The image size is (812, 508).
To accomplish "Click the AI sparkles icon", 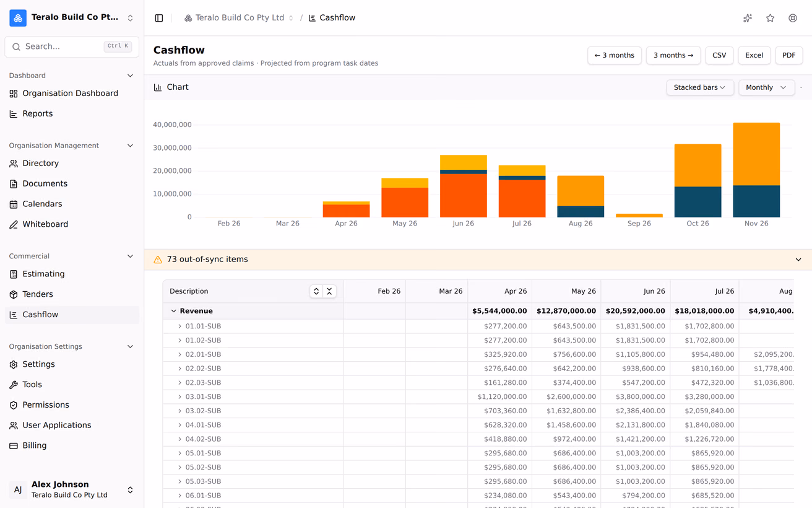I will 748,18.
